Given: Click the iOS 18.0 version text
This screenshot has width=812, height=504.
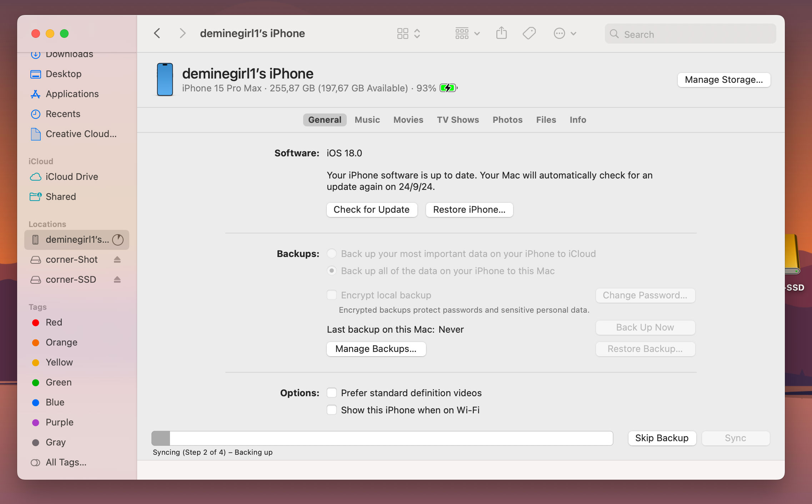Looking at the screenshot, I should coord(344,153).
